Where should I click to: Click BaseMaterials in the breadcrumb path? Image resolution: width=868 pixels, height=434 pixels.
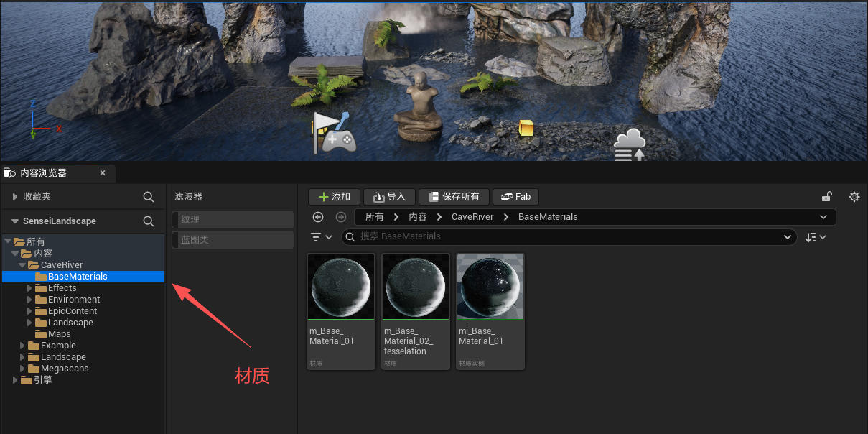(548, 216)
